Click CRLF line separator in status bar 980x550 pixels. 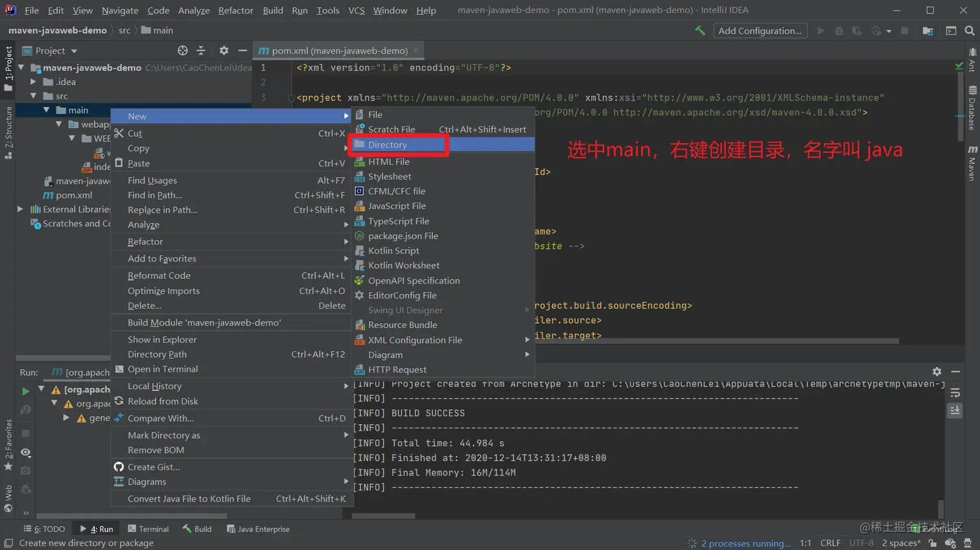click(x=830, y=544)
